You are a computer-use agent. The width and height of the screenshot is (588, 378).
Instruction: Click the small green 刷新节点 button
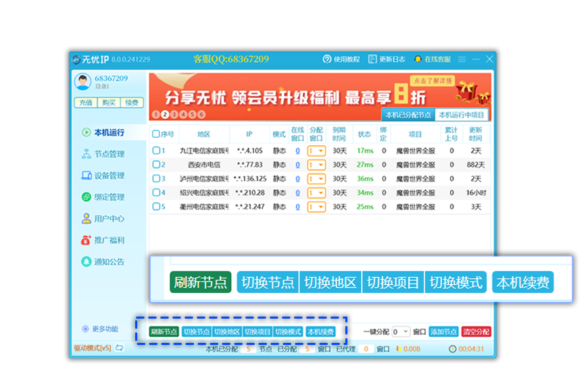point(164,332)
